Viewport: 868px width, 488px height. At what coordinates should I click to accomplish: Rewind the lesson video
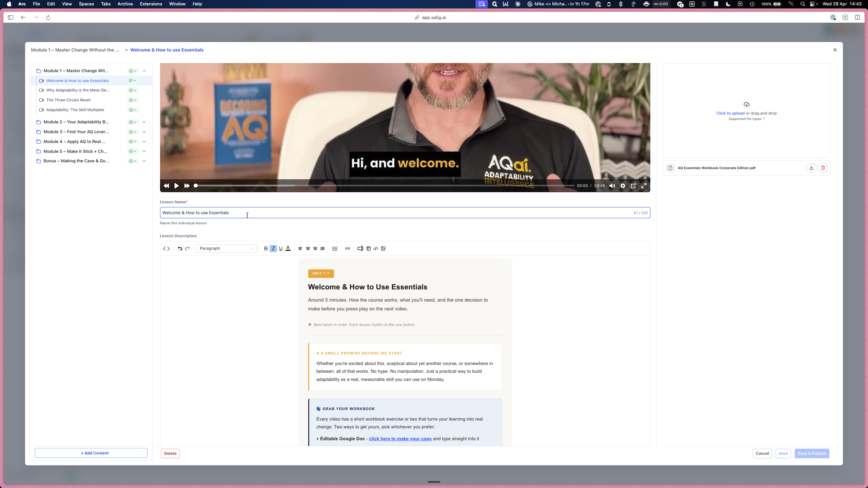166,186
